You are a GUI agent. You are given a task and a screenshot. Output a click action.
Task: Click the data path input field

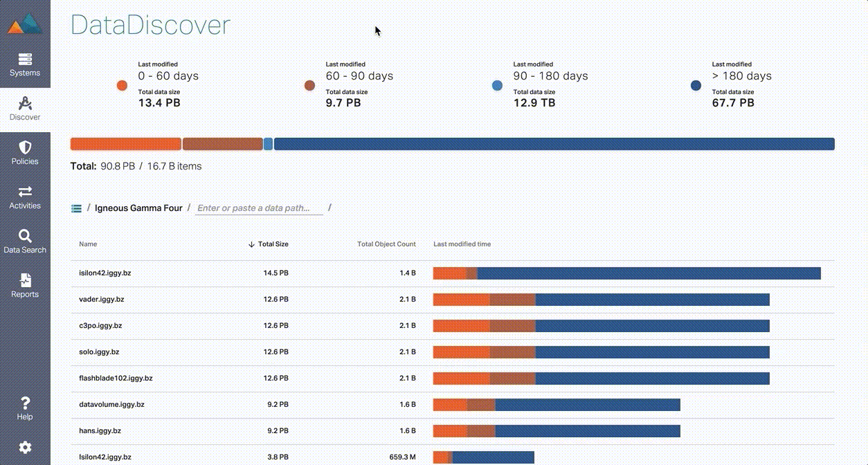pyautogui.click(x=259, y=208)
